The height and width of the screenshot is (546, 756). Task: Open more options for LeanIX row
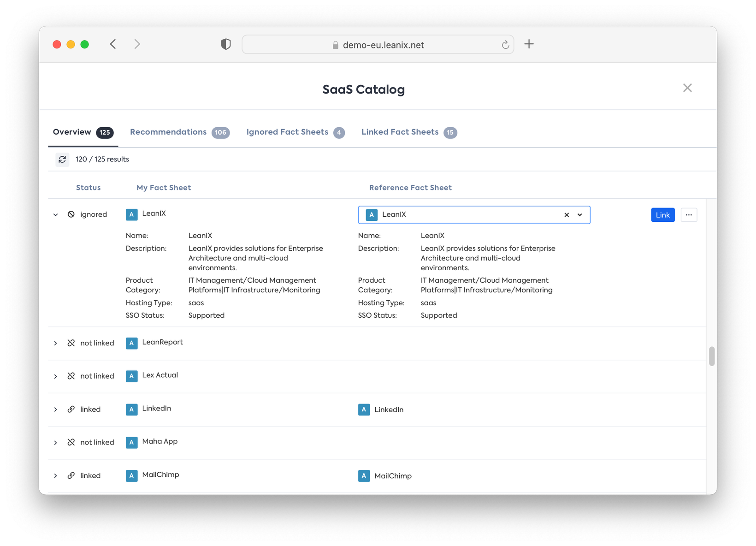[689, 215]
